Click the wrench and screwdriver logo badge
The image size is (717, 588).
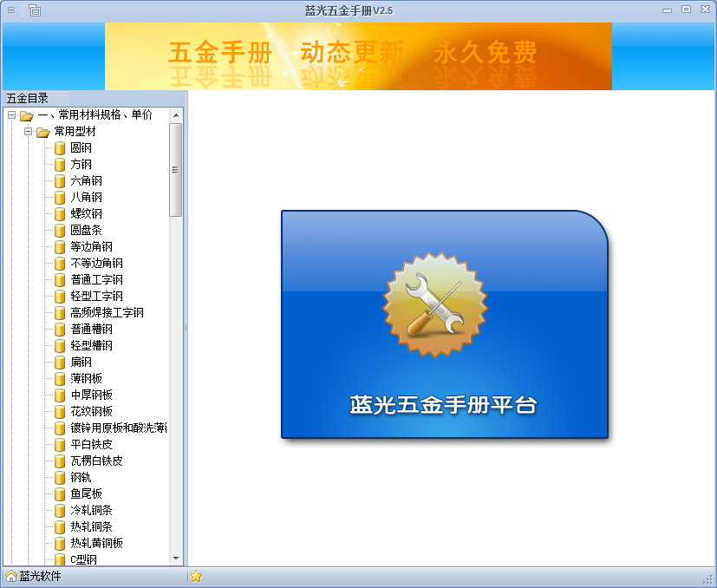pos(435,304)
